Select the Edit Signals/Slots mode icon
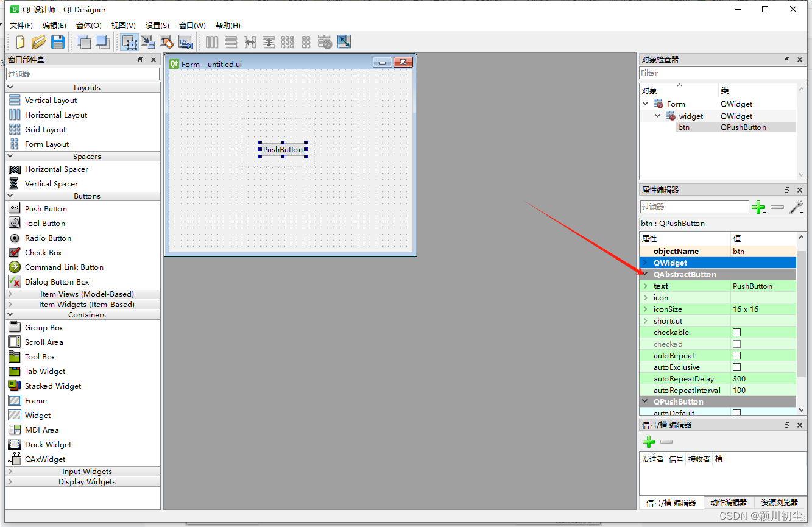This screenshot has width=812, height=527. click(x=148, y=41)
